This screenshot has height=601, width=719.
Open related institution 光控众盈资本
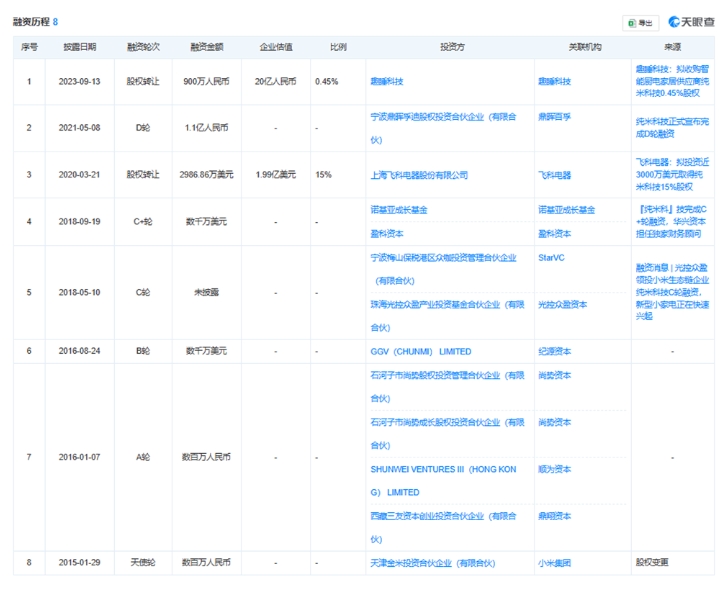pos(562,304)
